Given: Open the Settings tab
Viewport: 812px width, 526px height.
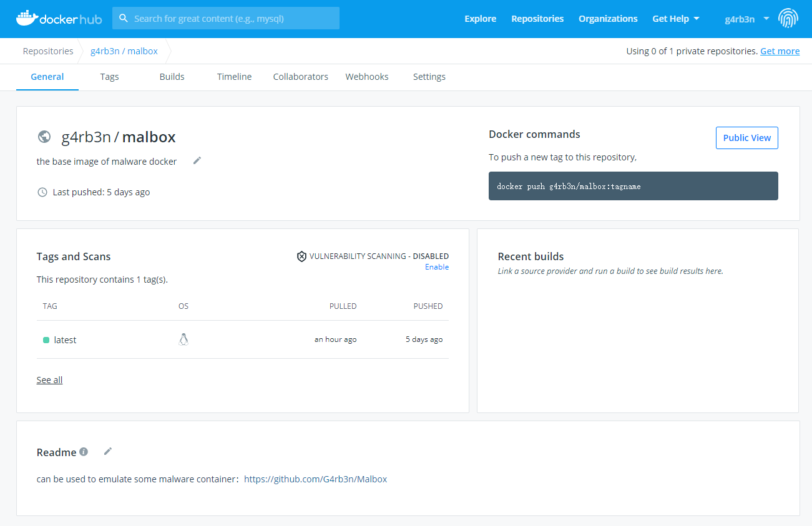Looking at the screenshot, I should (429, 77).
